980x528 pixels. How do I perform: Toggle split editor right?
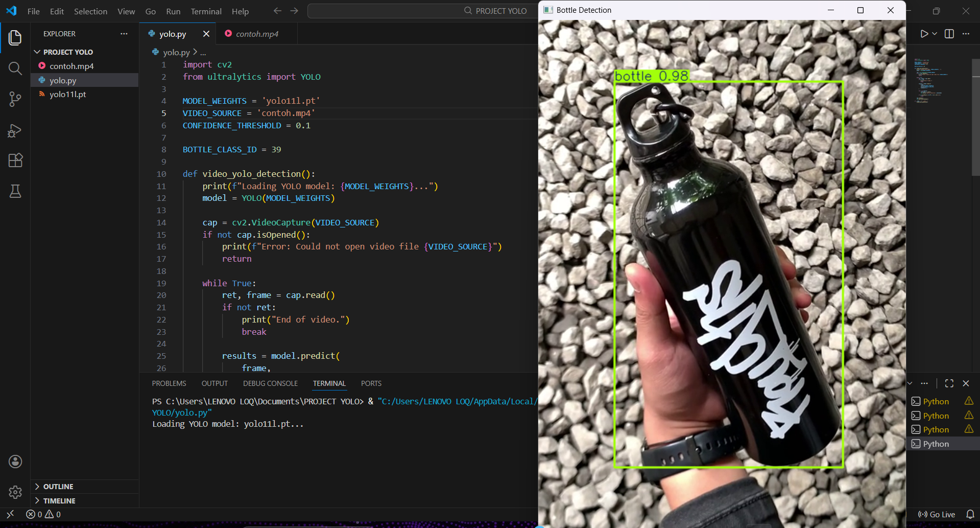949,34
